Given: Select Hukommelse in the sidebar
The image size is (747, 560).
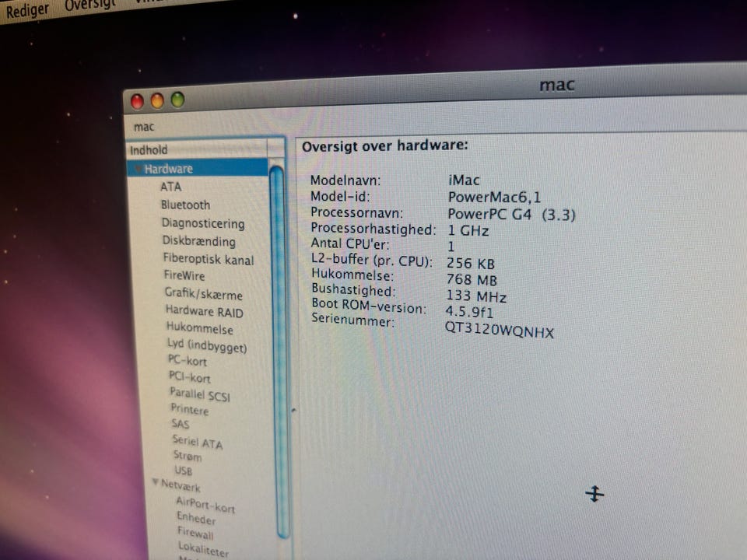Looking at the screenshot, I should pos(200,328).
